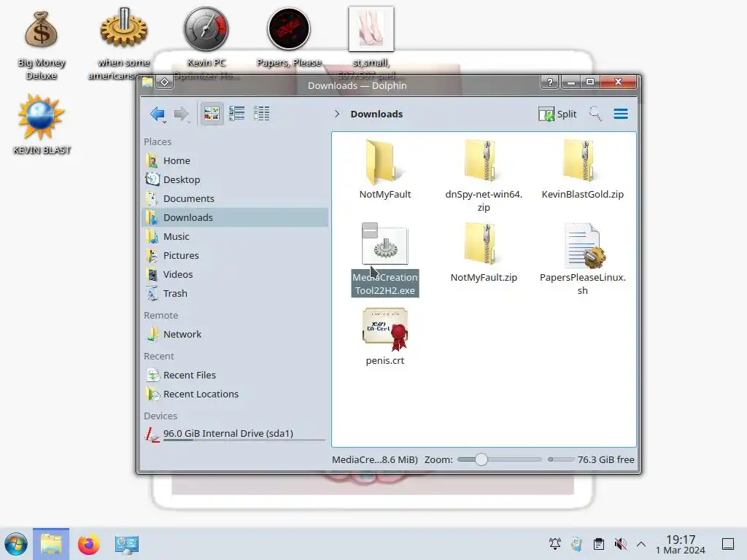This screenshot has width=747, height=560.
Task: Click the updates tray icon beside the bell
Action: pos(576,544)
